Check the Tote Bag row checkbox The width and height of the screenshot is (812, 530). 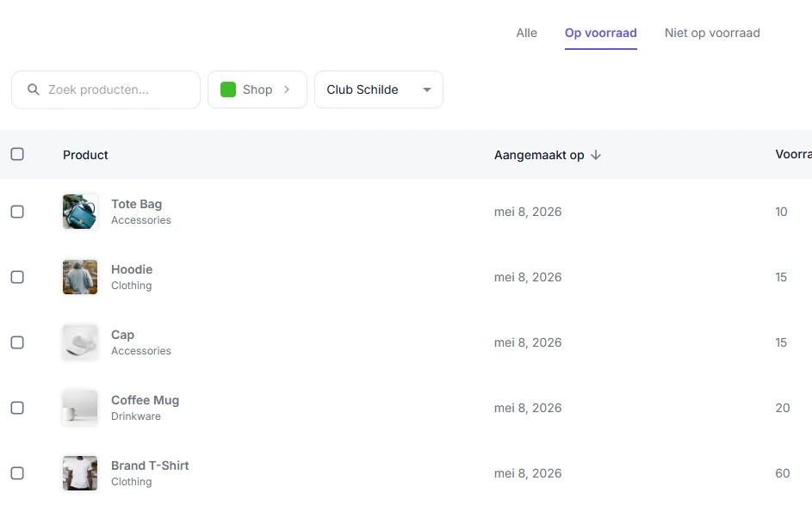click(x=17, y=212)
